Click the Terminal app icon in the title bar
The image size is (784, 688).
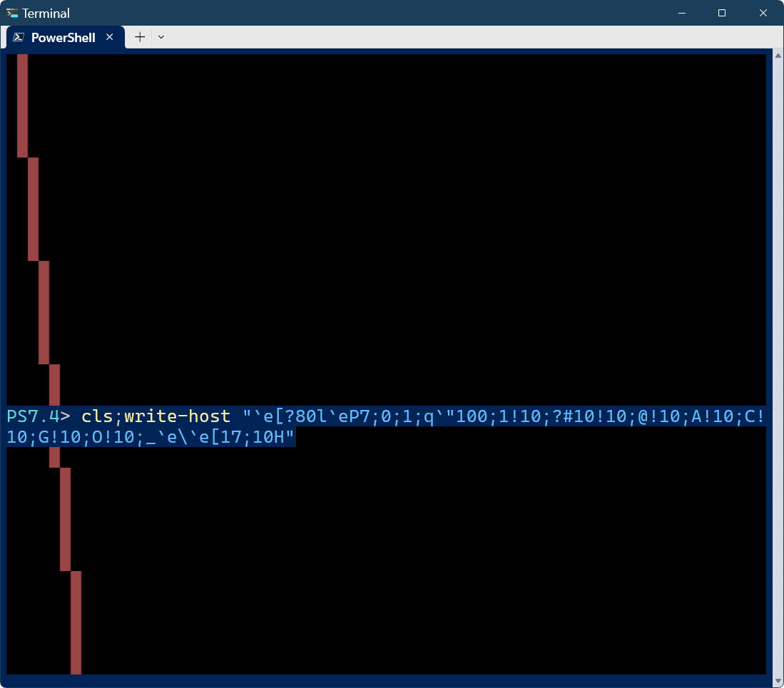pyautogui.click(x=11, y=13)
